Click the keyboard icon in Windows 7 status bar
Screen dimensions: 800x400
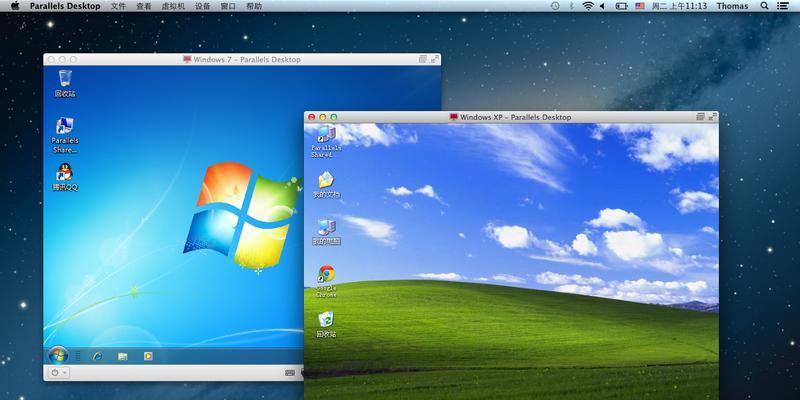290,373
